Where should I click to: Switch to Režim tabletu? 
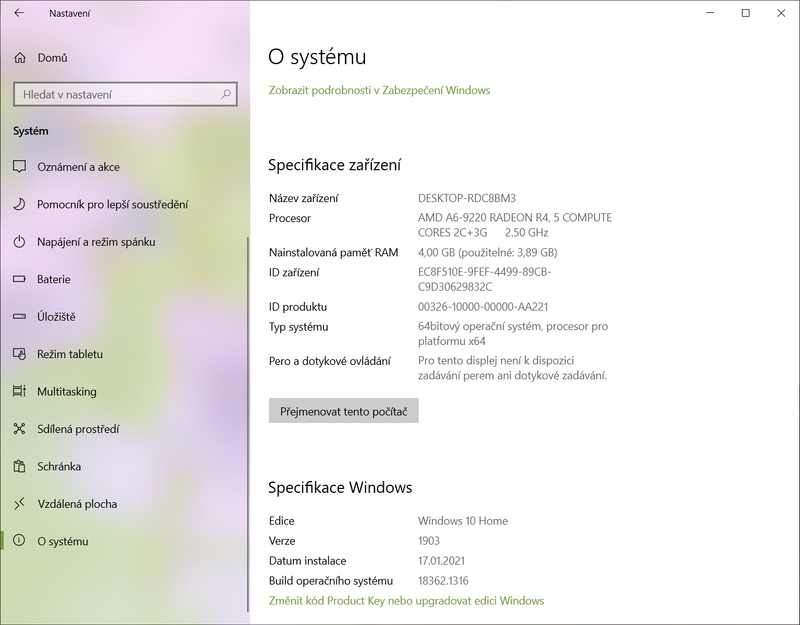(125, 354)
